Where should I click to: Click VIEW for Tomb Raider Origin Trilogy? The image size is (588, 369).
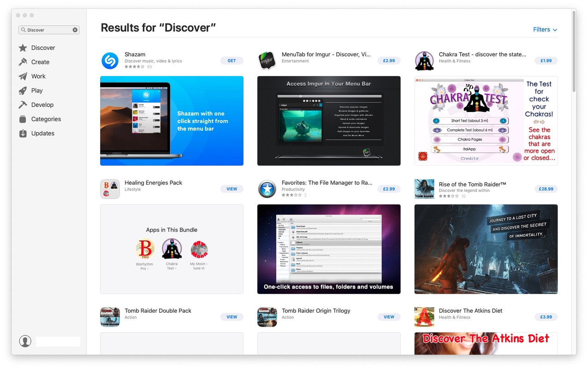click(389, 317)
